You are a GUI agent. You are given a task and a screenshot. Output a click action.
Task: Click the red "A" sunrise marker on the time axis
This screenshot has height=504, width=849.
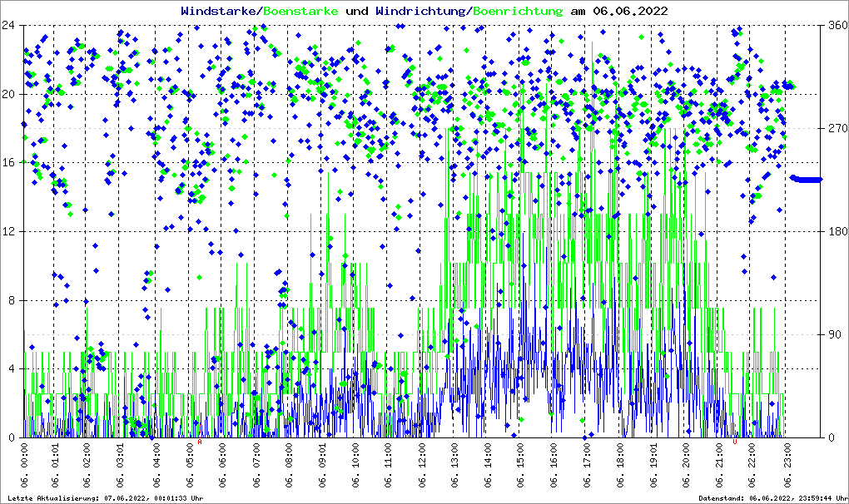pyautogui.click(x=200, y=442)
